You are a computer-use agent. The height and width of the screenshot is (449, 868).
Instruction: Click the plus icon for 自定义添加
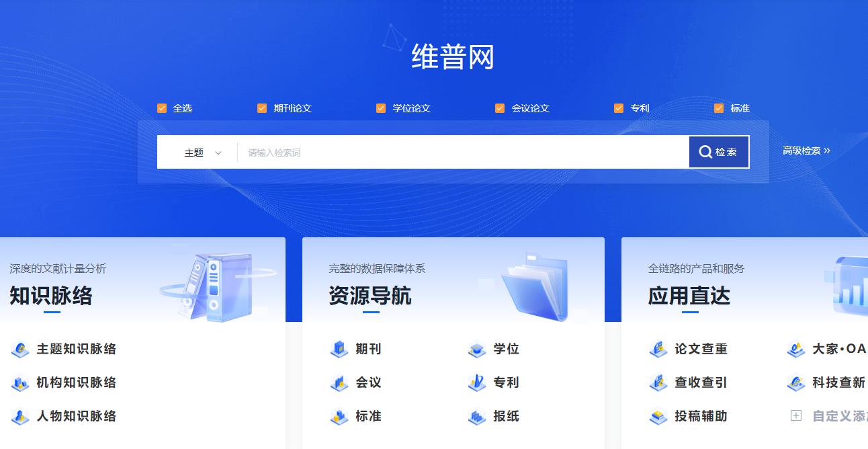pyautogui.click(x=796, y=416)
